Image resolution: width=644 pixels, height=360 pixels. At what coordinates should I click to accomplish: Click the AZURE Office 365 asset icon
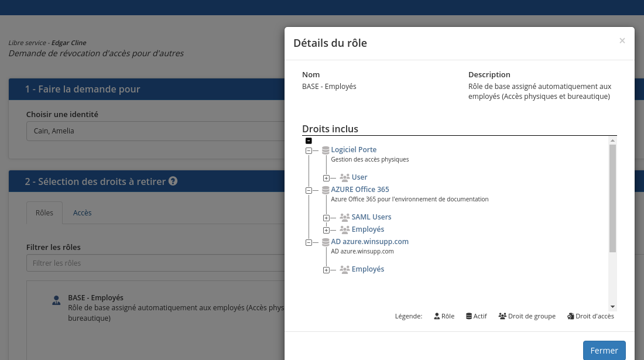326,190
